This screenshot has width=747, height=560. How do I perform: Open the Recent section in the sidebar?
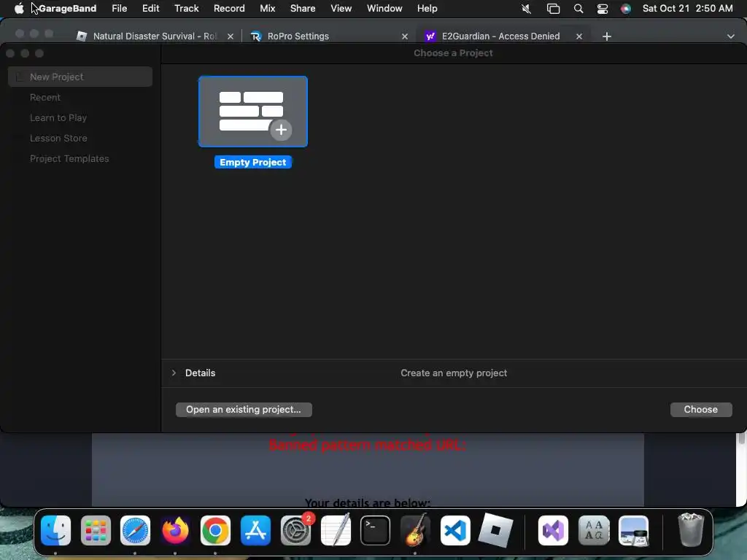[x=45, y=97]
